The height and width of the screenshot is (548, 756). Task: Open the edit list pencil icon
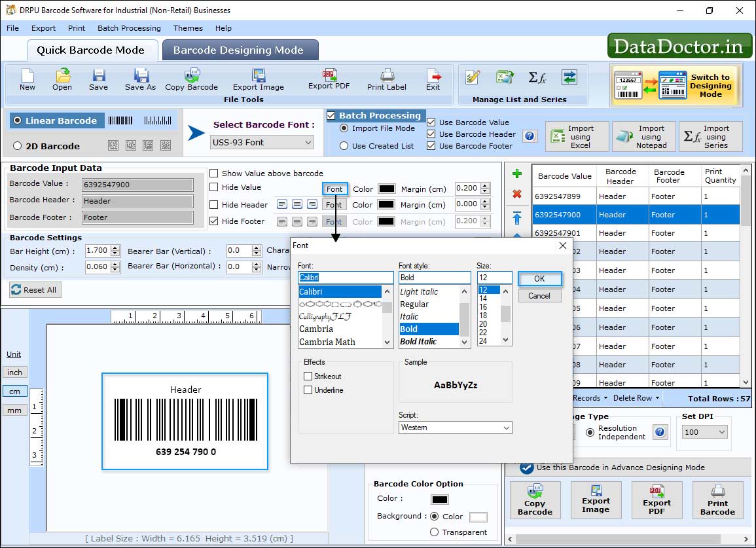[473, 77]
